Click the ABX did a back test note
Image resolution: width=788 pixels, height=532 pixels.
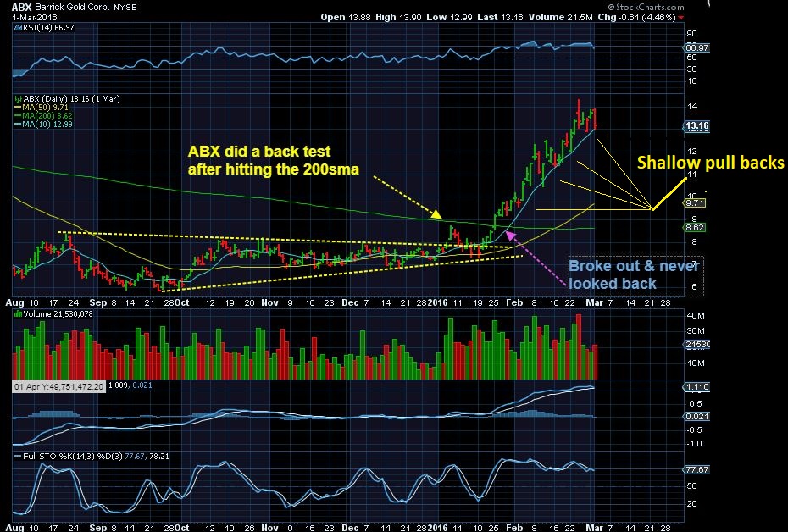(274, 160)
